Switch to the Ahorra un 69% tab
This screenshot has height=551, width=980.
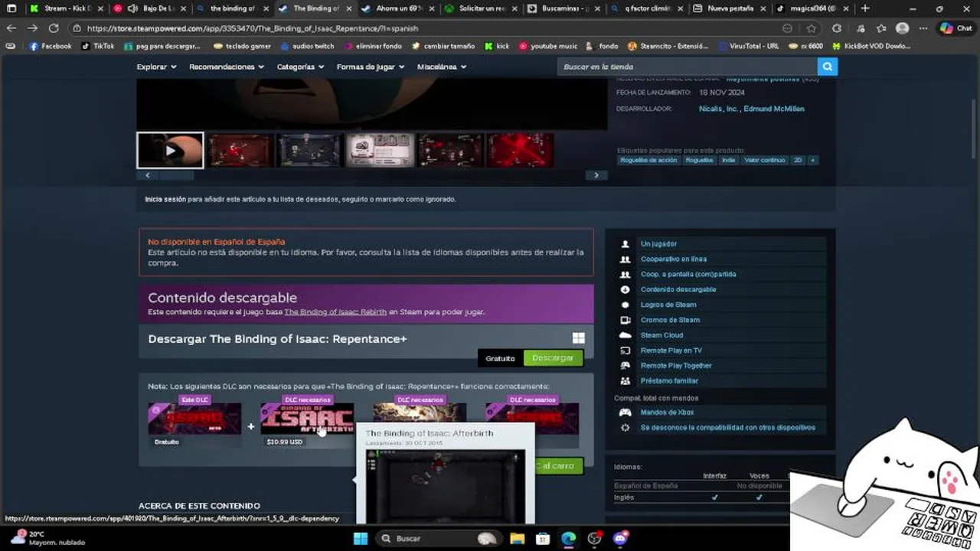(x=397, y=8)
